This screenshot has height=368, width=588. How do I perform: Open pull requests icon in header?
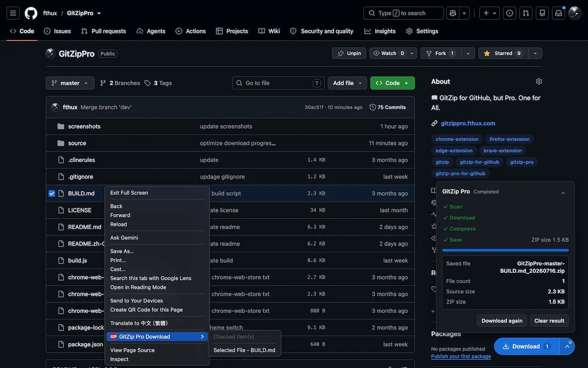[526, 13]
